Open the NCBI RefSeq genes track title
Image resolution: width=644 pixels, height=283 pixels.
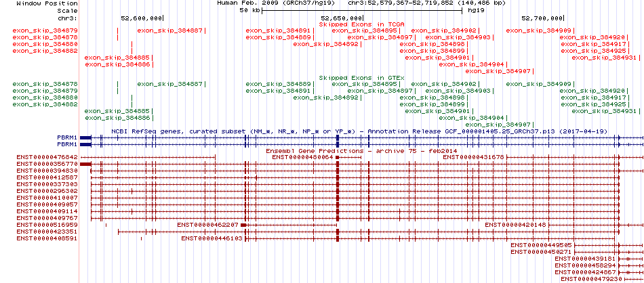(x=359, y=131)
